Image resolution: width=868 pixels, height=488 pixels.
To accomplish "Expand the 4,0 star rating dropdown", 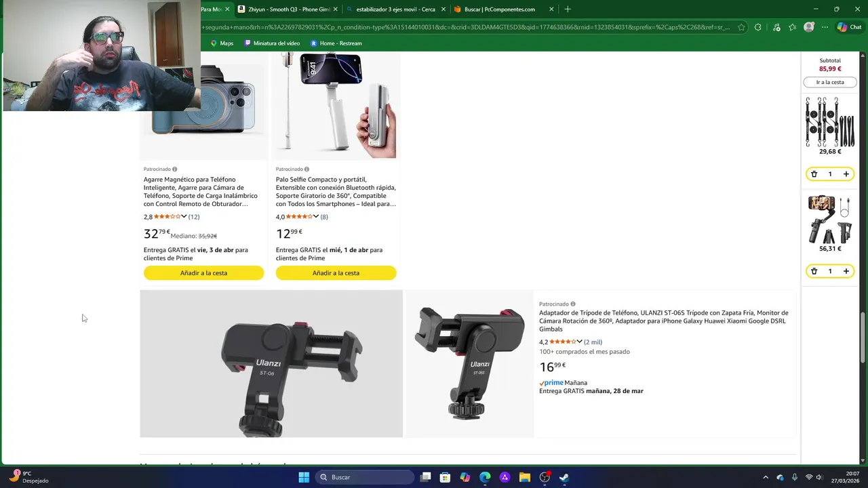I will pyautogui.click(x=316, y=217).
